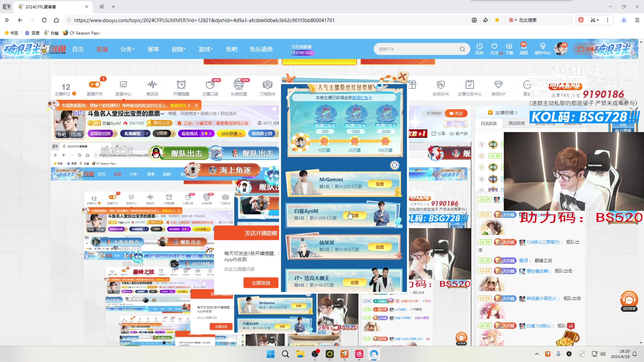
Task: Open the 赛事 nav item
Action: (153, 49)
